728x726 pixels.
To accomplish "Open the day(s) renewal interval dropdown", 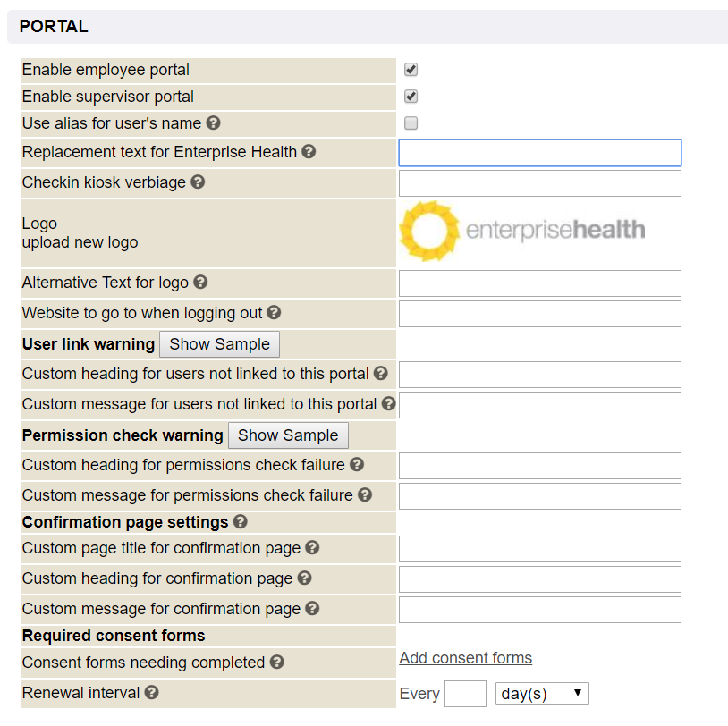I will tap(542, 694).
